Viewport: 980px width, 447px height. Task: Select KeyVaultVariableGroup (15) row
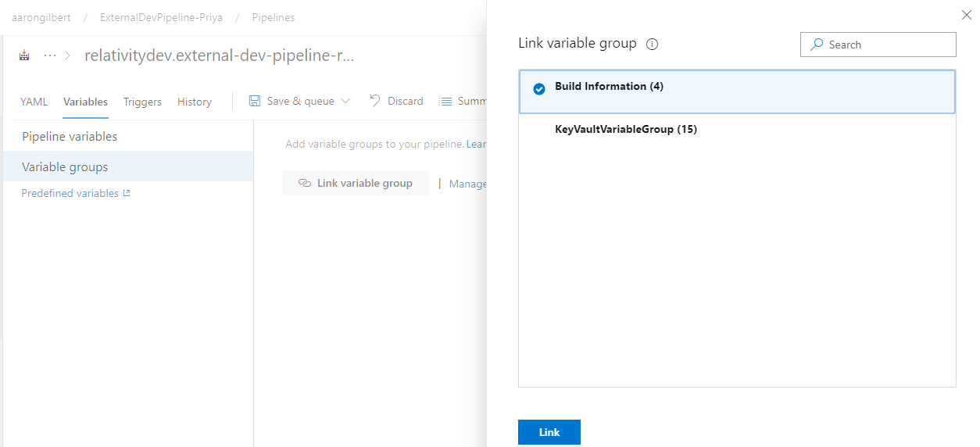tap(737, 130)
